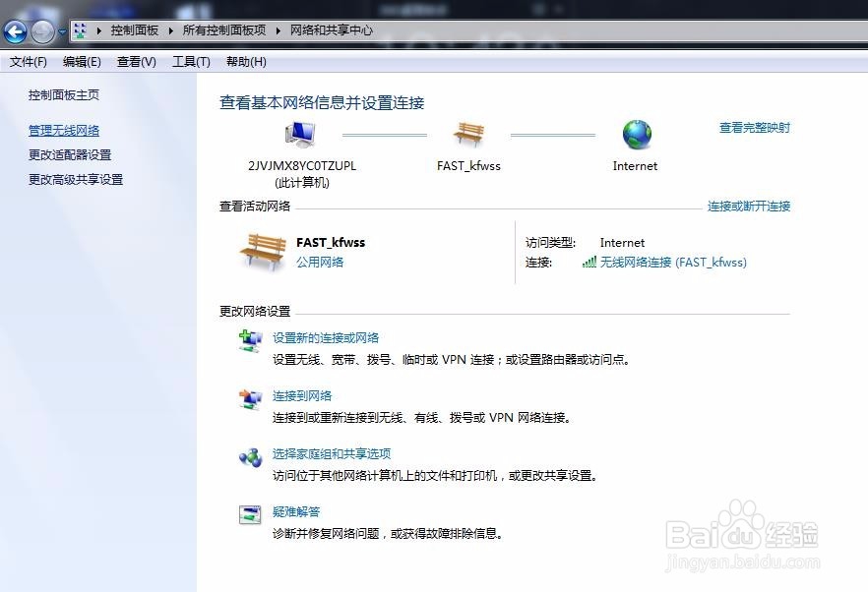Click the 设置新的连接或网络 icon
The image size is (868, 592).
pos(250,341)
